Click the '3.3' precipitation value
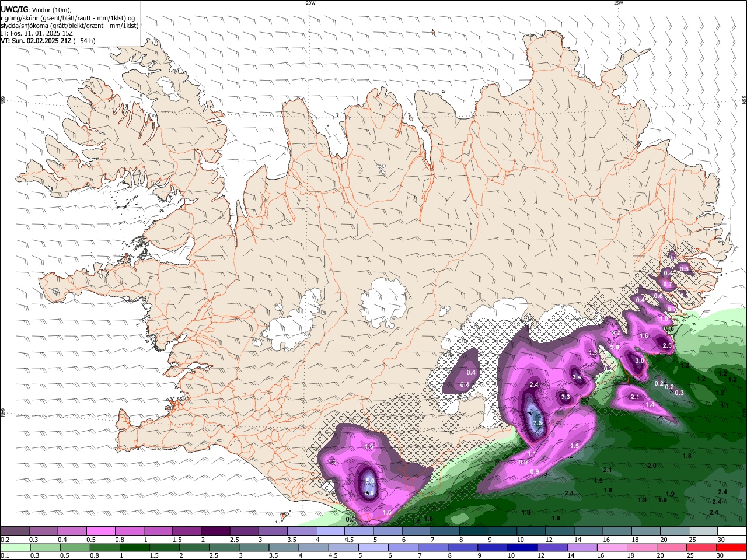Screen dimensions: 747x560 point(565,397)
